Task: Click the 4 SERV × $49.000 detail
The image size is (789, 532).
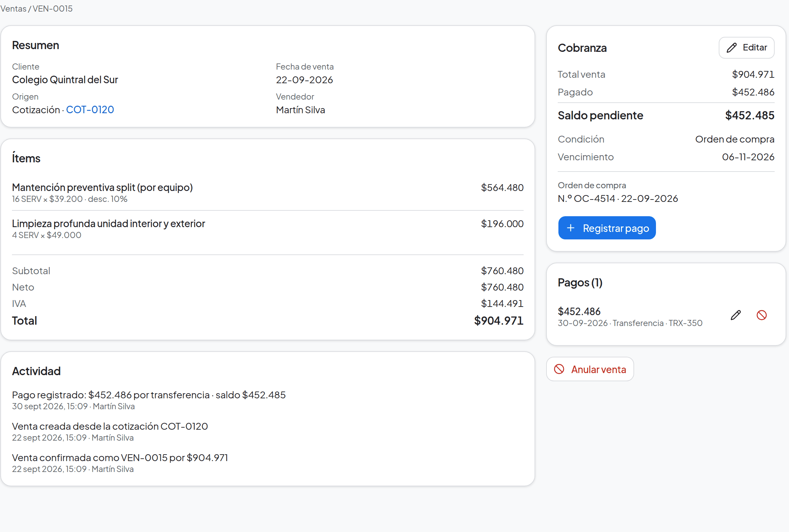Action: click(x=47, y=235)
